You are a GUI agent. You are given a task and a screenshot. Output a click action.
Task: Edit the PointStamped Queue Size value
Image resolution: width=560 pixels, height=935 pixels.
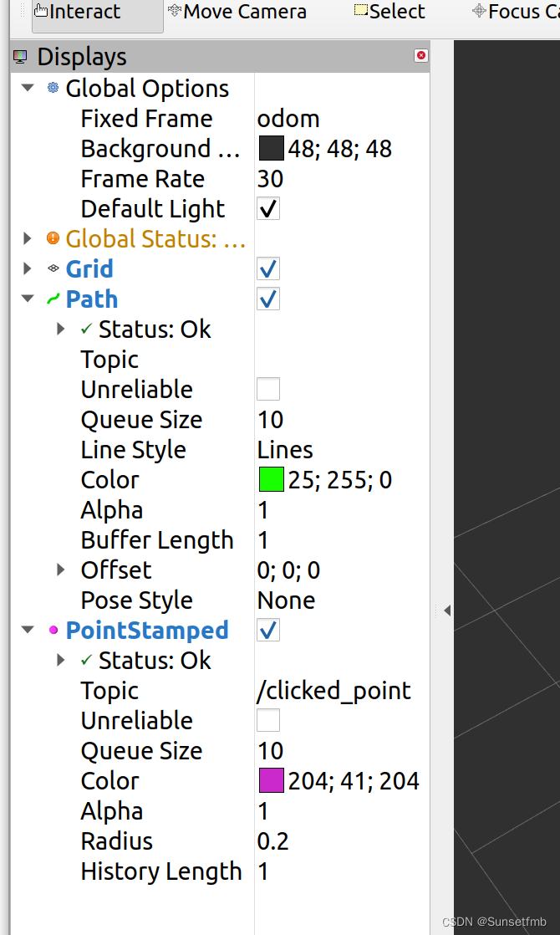coord(271,750)
